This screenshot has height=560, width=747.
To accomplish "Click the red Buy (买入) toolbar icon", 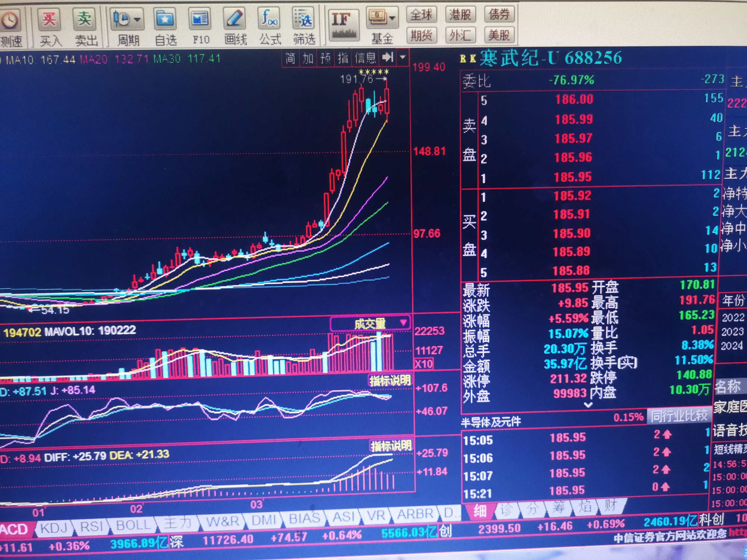I will (x=49, y=20).
